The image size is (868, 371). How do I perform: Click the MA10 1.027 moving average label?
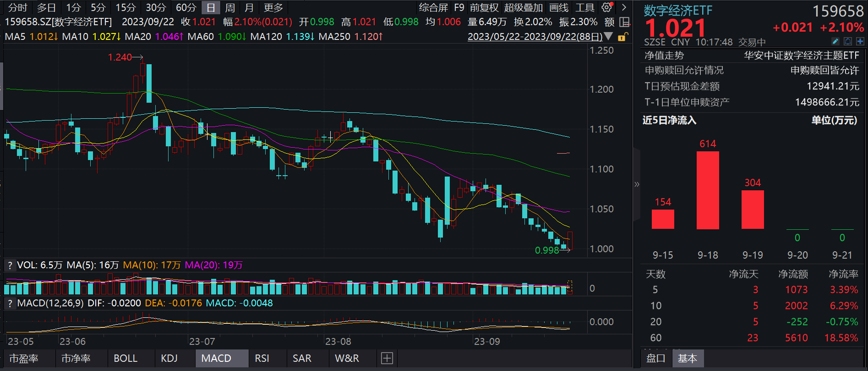pyautogui.click(x=91, y=36)
